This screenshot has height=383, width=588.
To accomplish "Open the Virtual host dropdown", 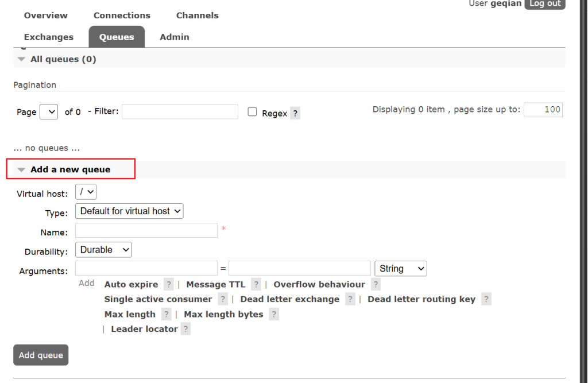I will click(86, 192).
